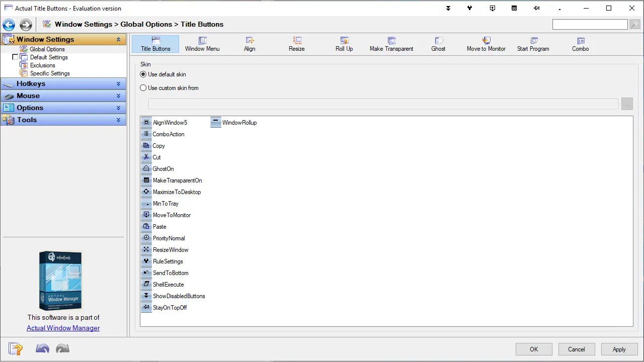The width and height of the screenshot is (644, 362).
Task: Click the Ghost feature icon
Action: tap(438, 41)
